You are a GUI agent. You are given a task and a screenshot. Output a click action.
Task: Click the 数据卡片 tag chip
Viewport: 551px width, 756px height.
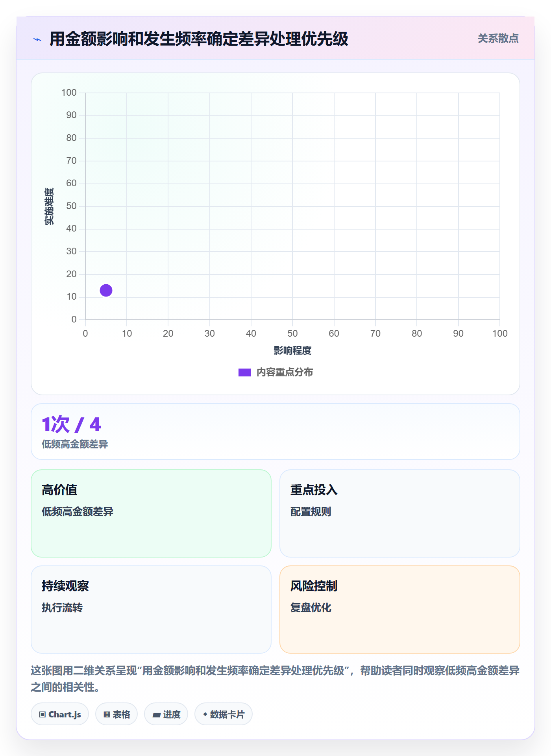[224, 714]
